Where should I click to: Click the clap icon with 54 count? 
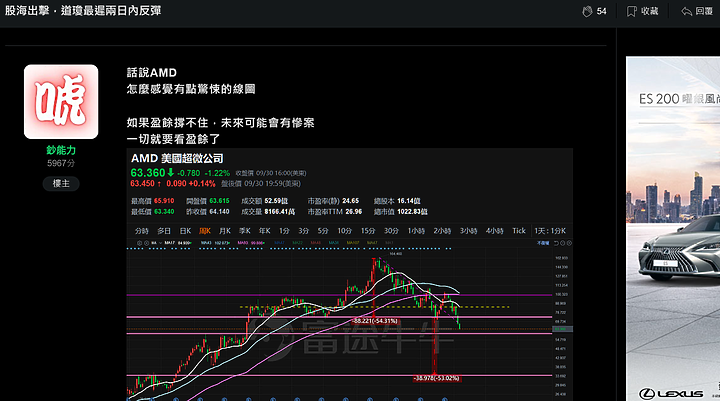(x=587, y=11)
